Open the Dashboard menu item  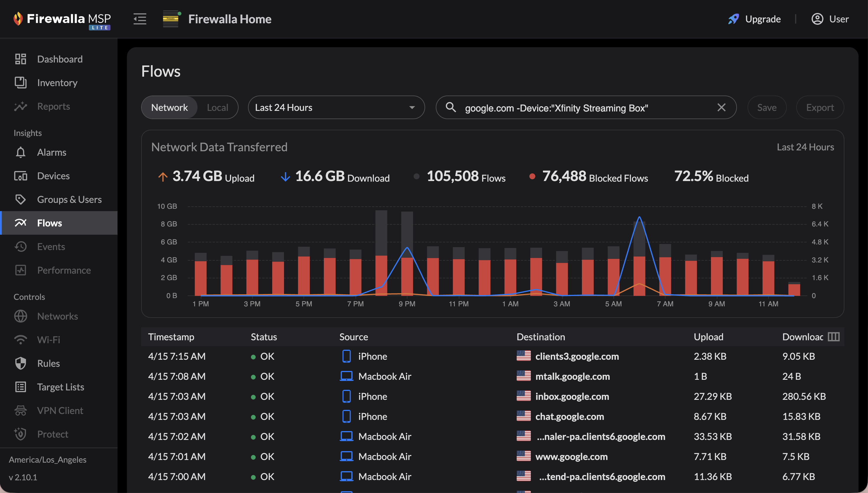pyautogui.click(x=60, y=59)
